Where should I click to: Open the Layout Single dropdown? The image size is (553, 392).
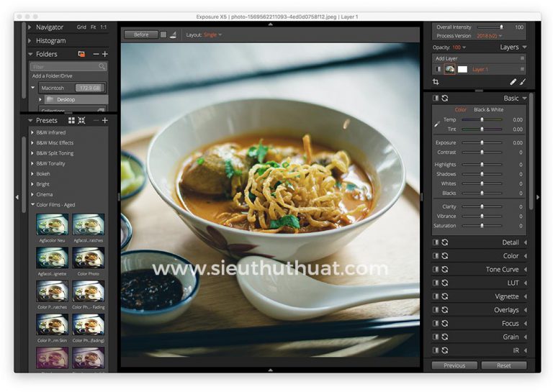[212, 35]
